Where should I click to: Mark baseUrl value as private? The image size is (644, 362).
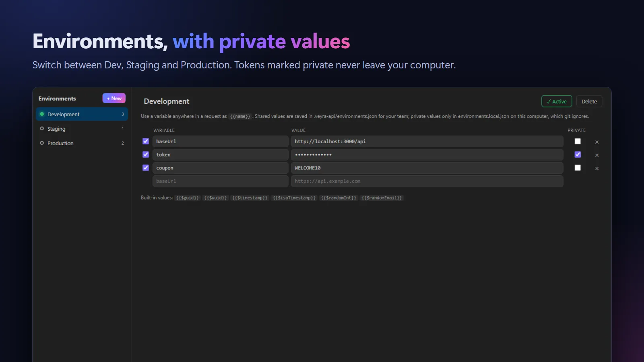(578, 141)
